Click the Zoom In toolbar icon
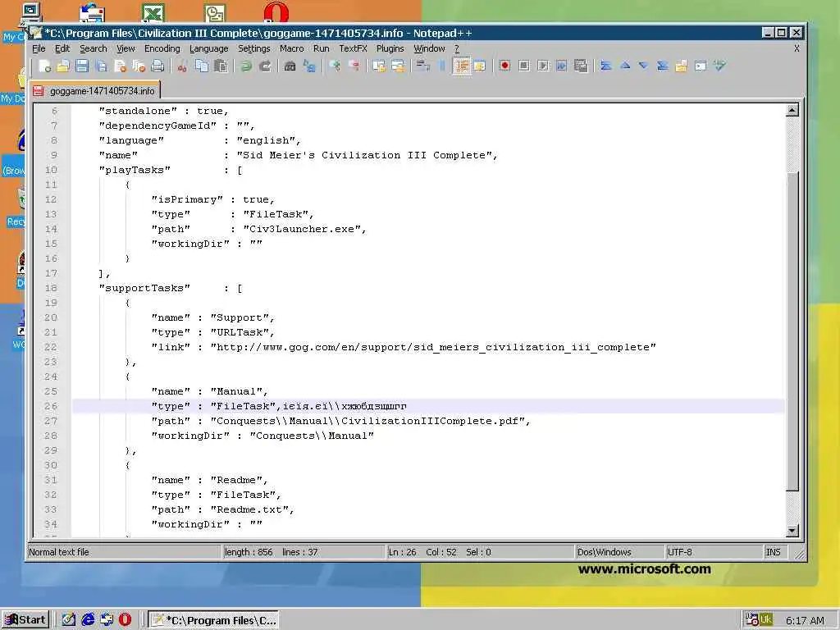The height and width of the screenshot is (630, 840). coord(335,66)
